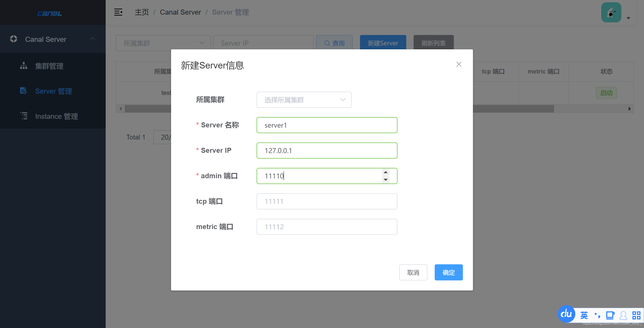644x328 pixels.
Task: Click the Baidu input method du icon
Action: pyautogui.click(x=566, y=314)
